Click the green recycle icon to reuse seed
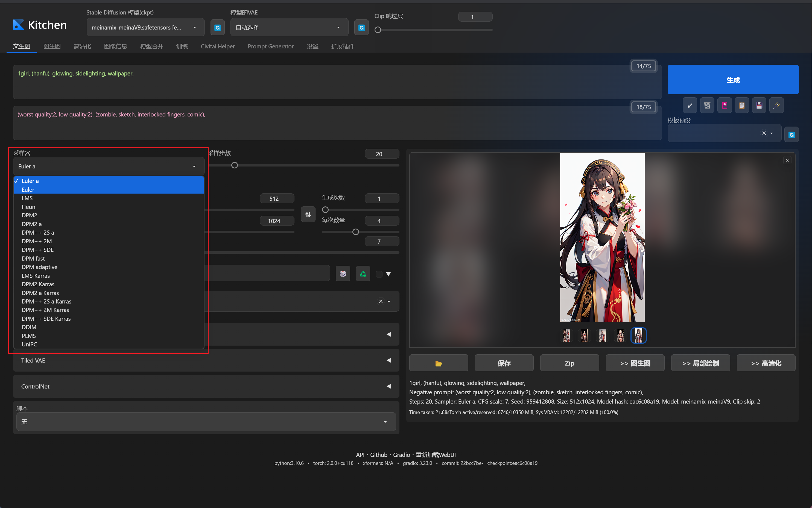This screenshot has width=812, height=508. coord(363,274)
